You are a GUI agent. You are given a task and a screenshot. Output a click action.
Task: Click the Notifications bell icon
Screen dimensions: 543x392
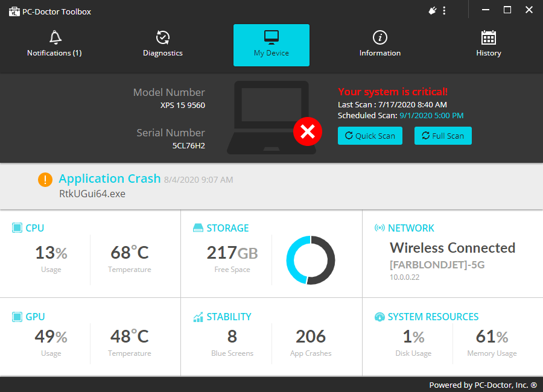pos(55,37)
